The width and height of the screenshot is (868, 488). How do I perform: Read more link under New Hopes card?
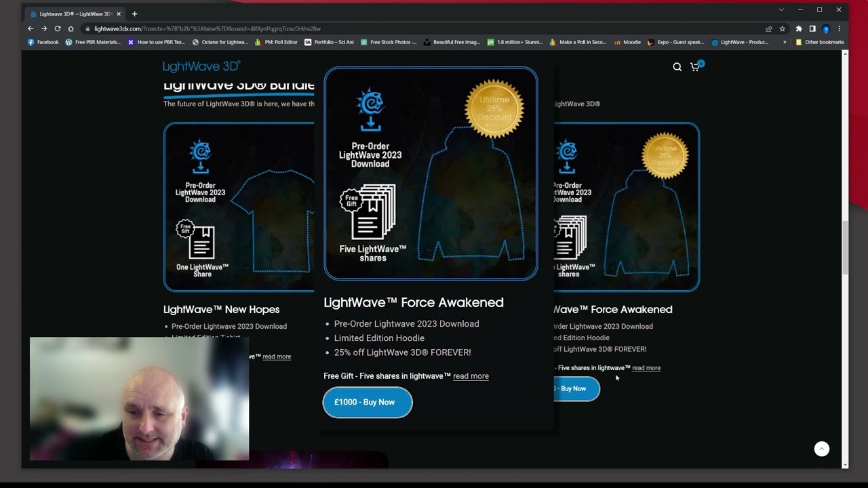[277, 357]
